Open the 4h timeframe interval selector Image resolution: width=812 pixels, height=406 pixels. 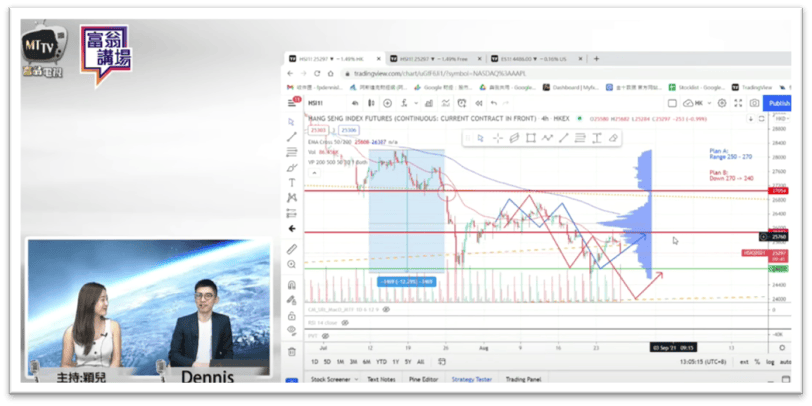tap(355, 103)
